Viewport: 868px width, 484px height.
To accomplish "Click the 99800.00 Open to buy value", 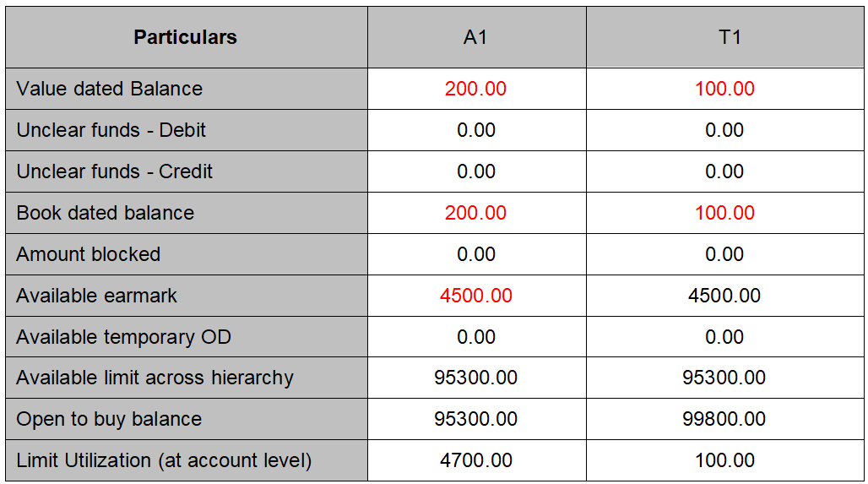I will point(724,419).
